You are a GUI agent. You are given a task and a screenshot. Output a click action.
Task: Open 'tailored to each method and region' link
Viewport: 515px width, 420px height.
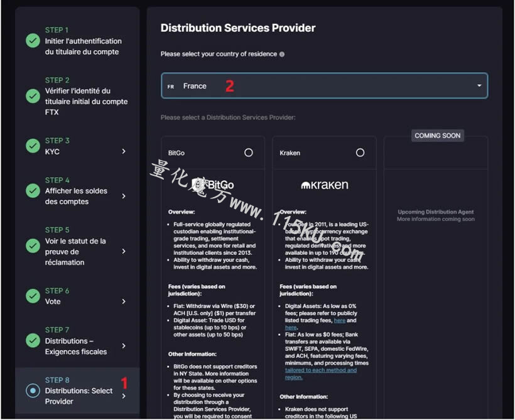[x=321, y=374]
